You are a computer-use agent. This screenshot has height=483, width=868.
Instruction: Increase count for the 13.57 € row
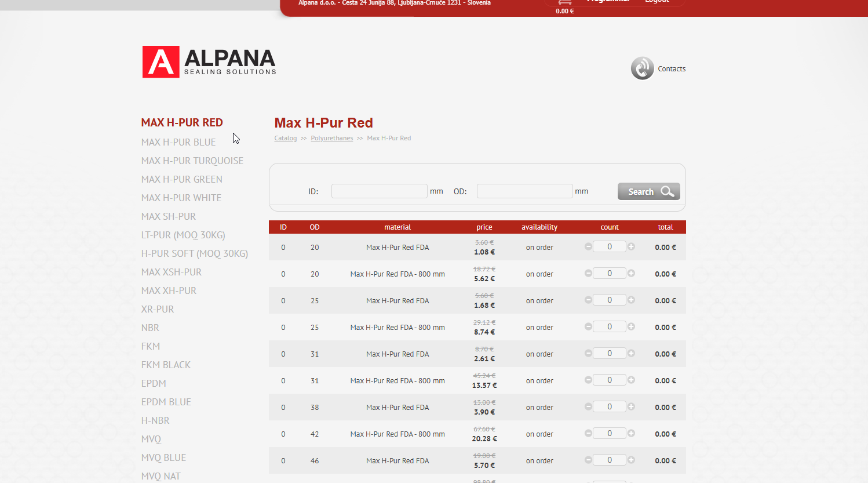click(x=631, y=380)
